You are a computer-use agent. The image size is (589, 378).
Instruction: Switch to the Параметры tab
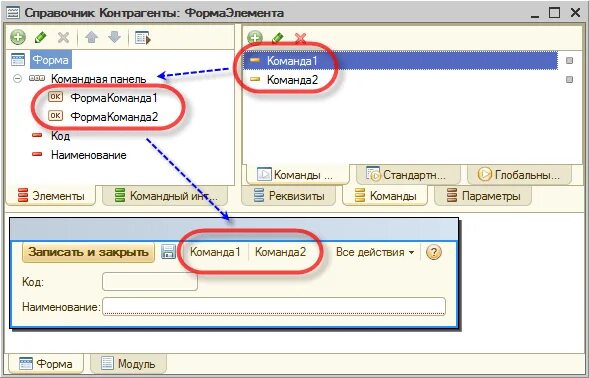(x=483, y=196)
